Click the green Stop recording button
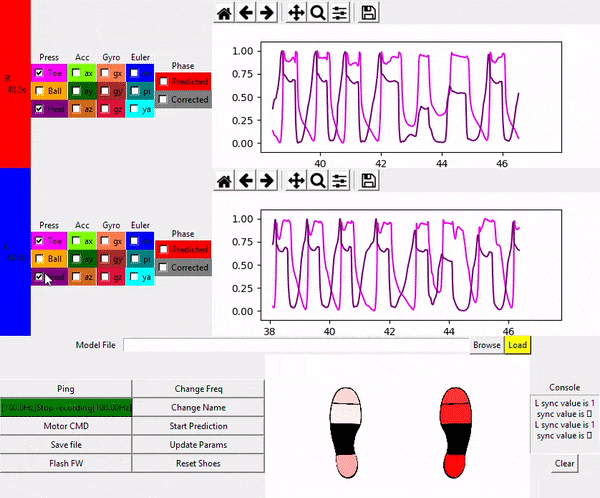This screenshot has width=600, height=498. click(66, 408)
